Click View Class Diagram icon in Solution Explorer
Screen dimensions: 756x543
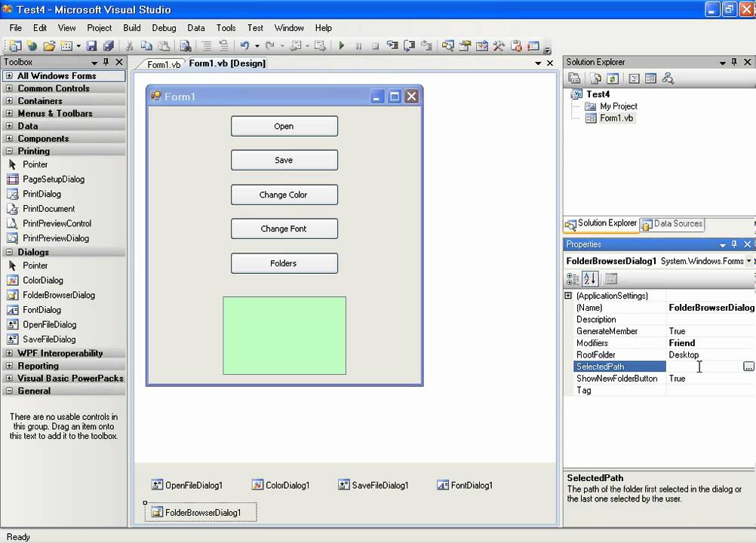(x=668, y=78)
